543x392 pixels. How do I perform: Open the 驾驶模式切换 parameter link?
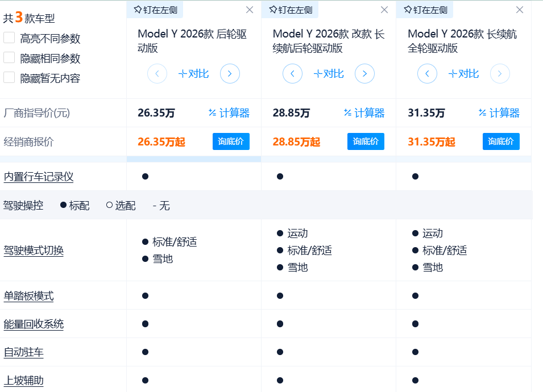pyautogui.click(x=34, y=251)
